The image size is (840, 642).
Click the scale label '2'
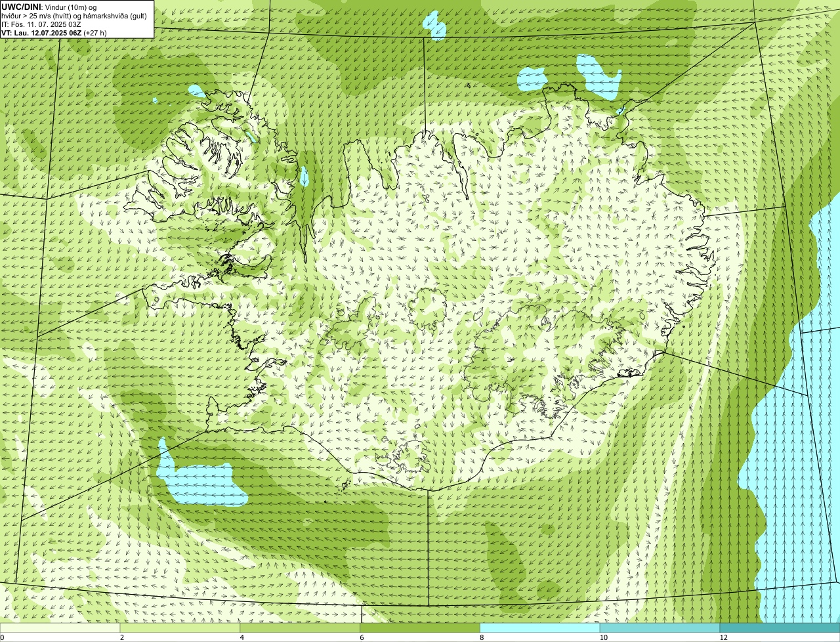(x=122, y=637)
